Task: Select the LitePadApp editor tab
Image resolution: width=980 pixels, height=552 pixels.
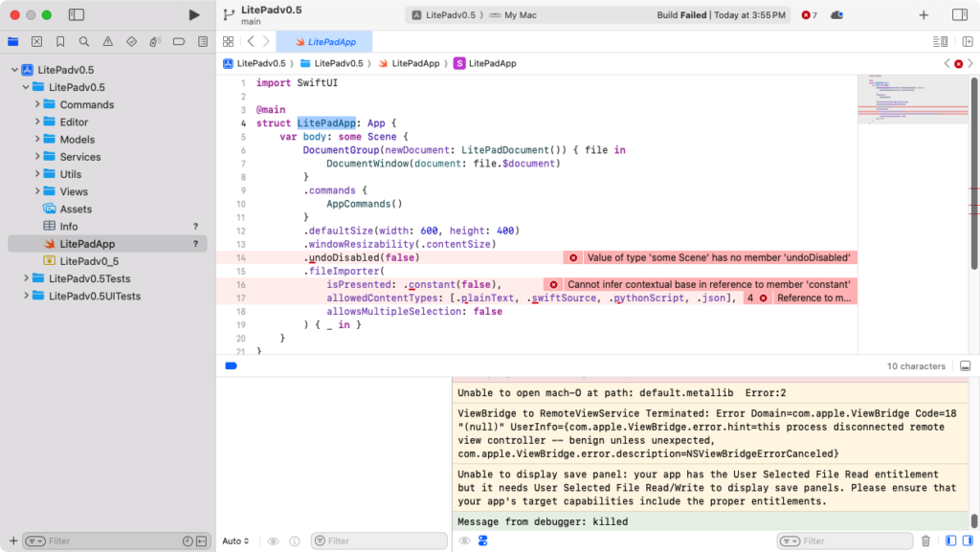Action: pyautogui.click(x=324, y=42)
